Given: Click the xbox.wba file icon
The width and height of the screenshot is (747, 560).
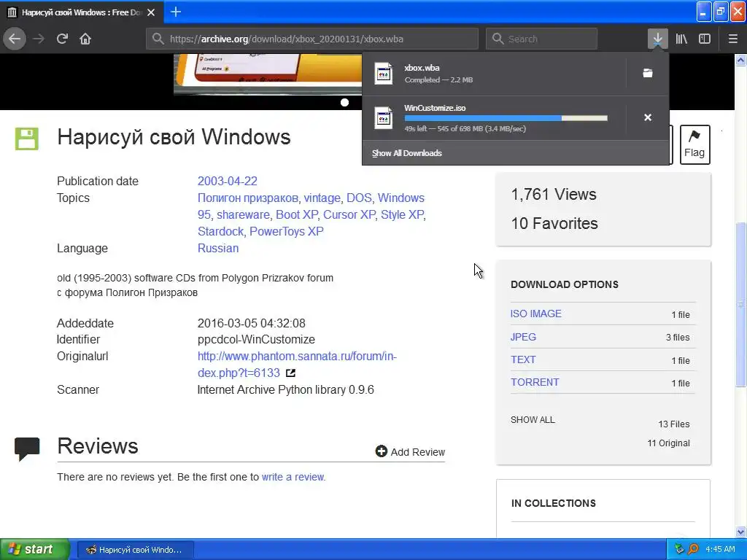Looking at the screenshot, I should pos(384,74).
